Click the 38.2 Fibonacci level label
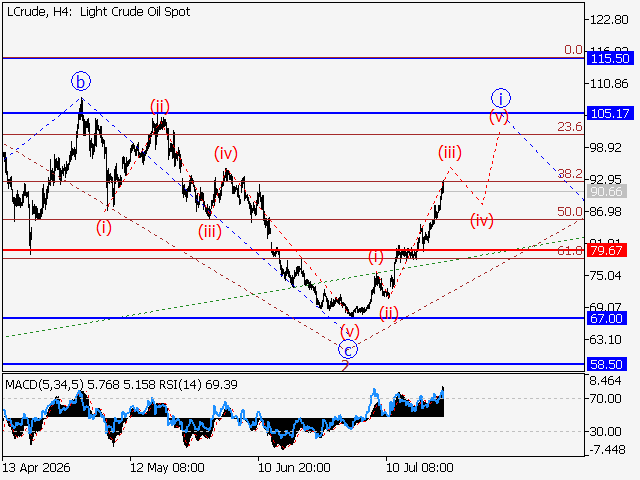640x480 pixels. pos(570,174)
